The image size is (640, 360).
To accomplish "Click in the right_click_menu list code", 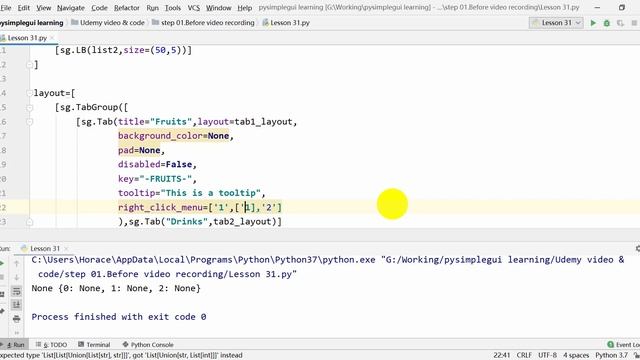I will [200, 207].
